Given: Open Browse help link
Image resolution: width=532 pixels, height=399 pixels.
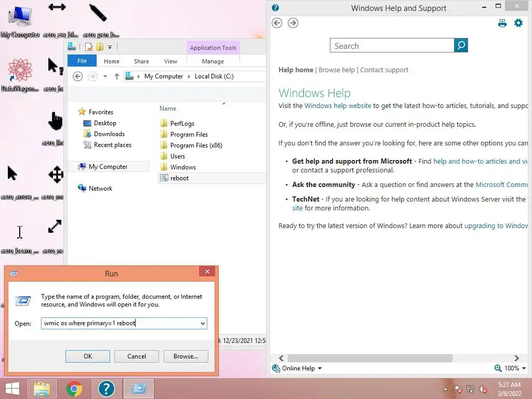Looking at the screenshot, I should [x=337, y=70].
